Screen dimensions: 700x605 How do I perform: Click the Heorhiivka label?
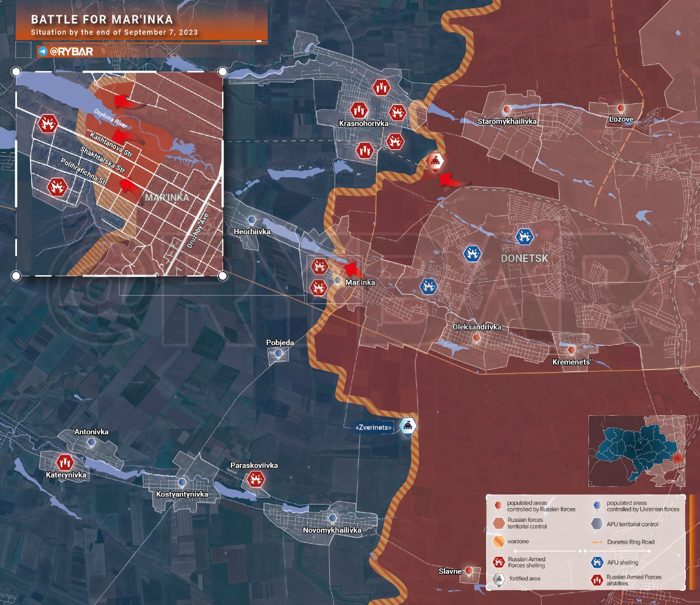(252, 231)
